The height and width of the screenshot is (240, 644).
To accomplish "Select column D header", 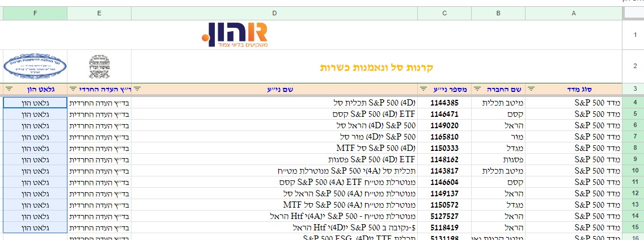I will (274, 13).
